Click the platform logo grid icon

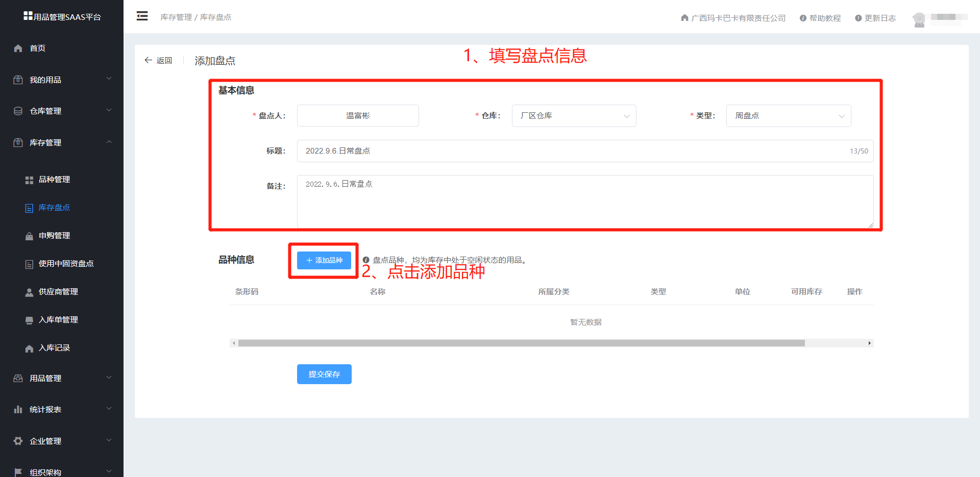tap(28, 16)
